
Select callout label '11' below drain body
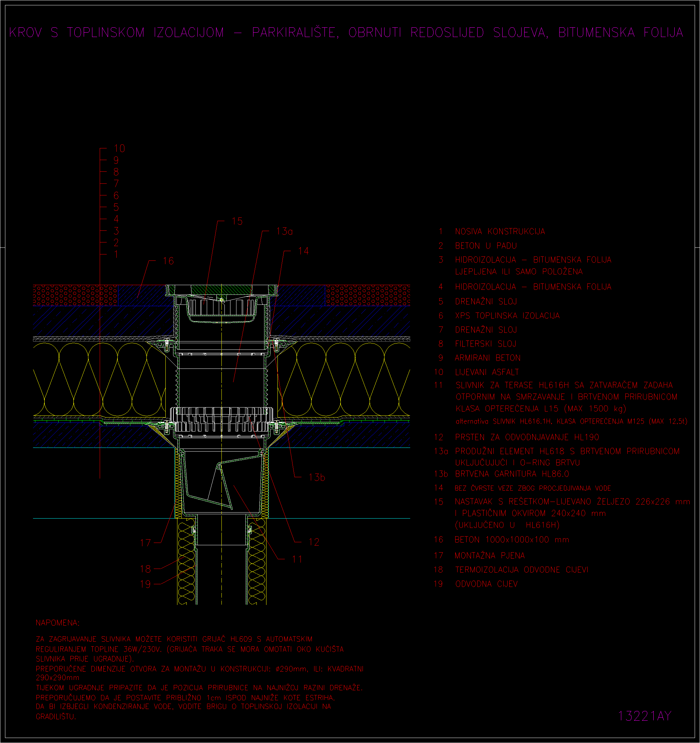coord(297,560)
